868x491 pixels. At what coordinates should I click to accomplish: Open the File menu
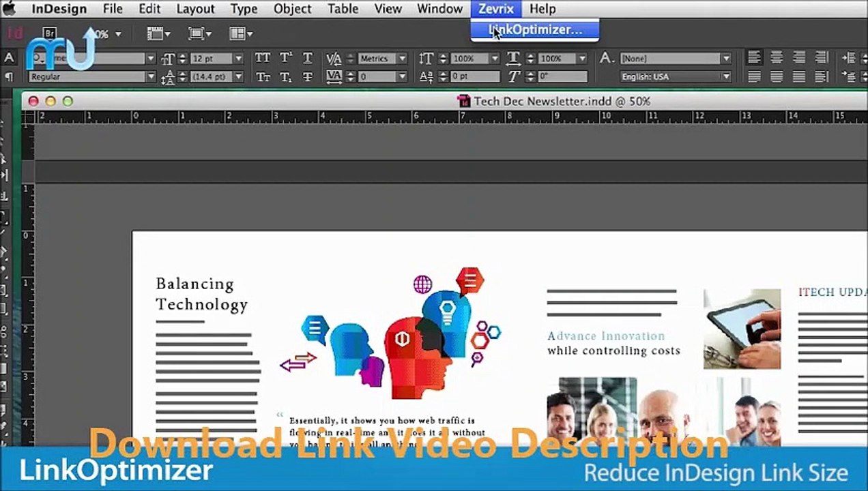click(113, 9)
